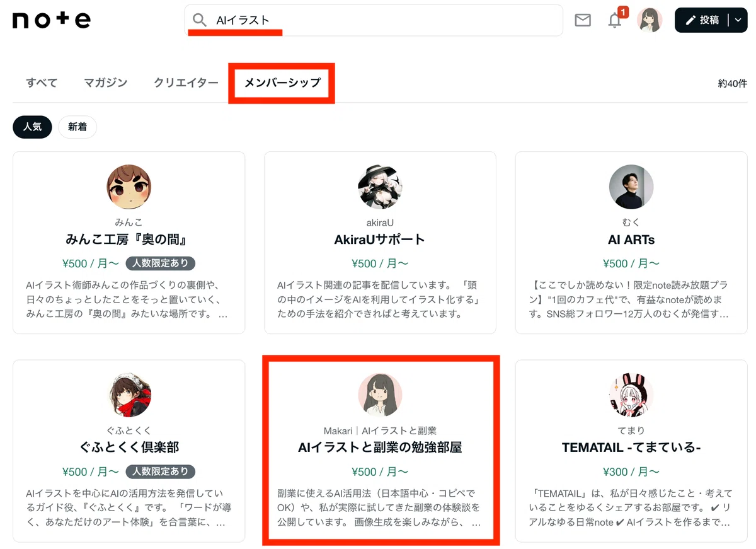
Task: Click ¥500 / 月〜 price on AkiraUサポート card
Action: click(380, 263)
